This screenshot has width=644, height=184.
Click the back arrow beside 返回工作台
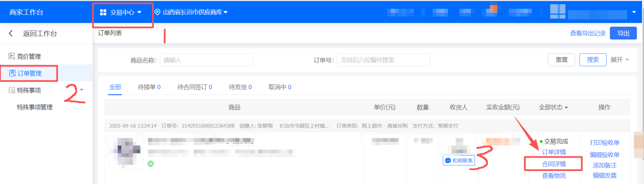(11, 33)
